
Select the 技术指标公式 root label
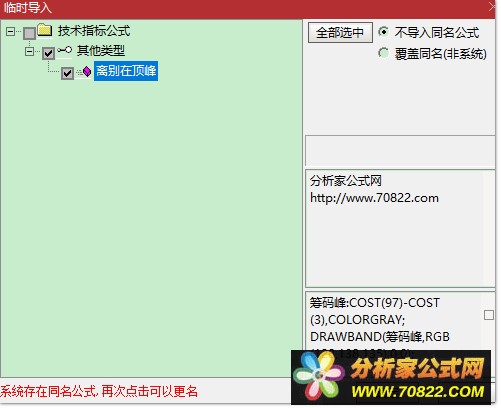94,31
